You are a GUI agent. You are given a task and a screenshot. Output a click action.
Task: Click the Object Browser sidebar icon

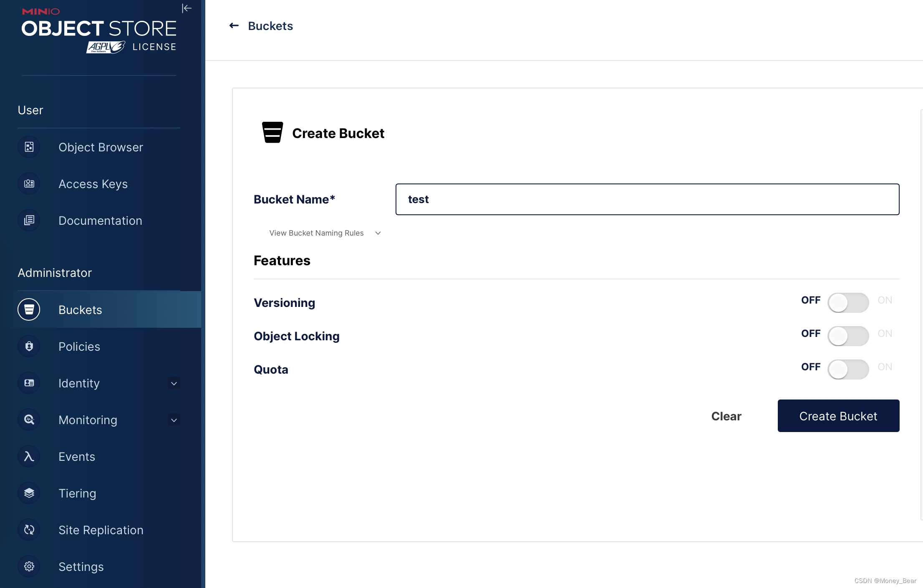29,147
